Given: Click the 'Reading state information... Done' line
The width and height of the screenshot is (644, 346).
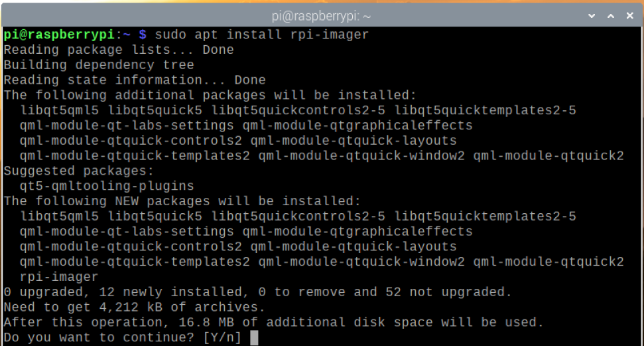Looking at the screenshot, I should (135, 80).
